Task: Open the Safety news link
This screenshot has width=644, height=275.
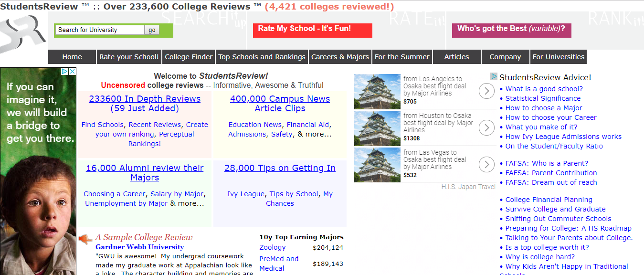Action: (x=282, y=134)
